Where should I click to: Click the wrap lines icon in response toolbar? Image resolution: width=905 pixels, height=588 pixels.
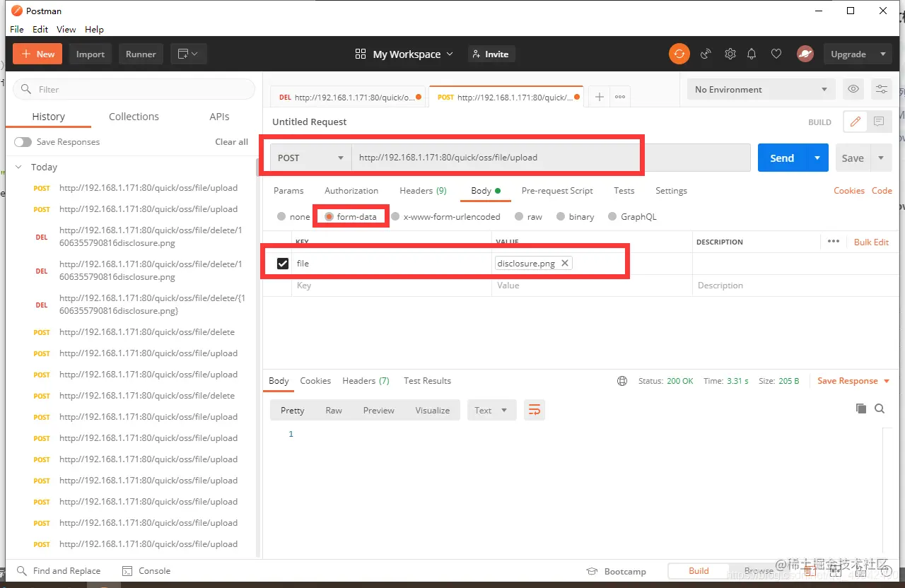pos(535,410)
